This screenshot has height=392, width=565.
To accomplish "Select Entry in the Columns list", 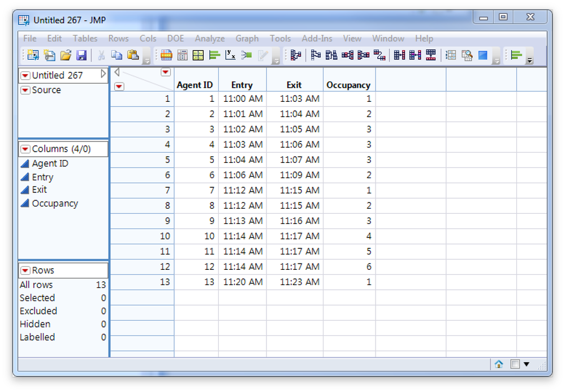I will (42, 177).
